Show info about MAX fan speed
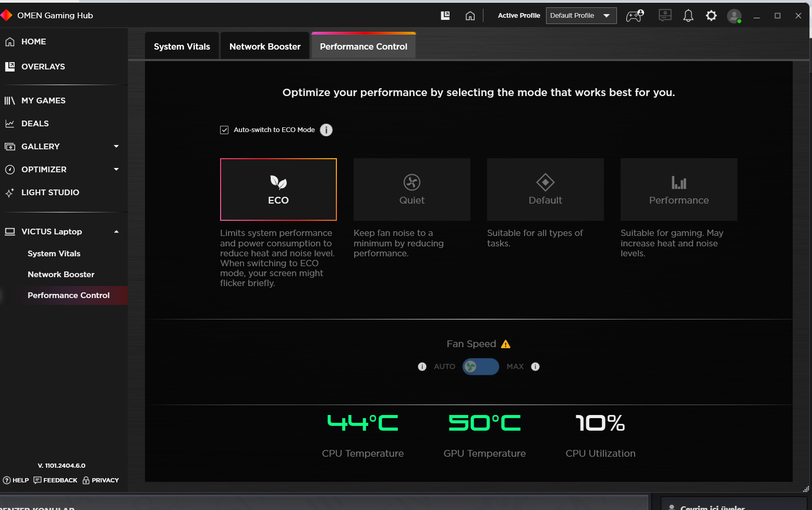This screenshot has height=510, width=812. 535,366
